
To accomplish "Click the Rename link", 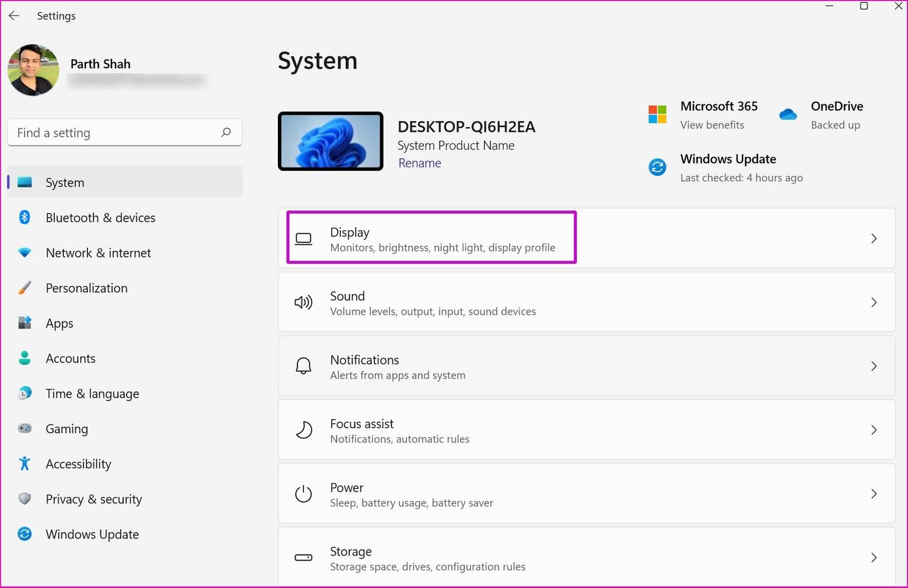I will [419, 163].
